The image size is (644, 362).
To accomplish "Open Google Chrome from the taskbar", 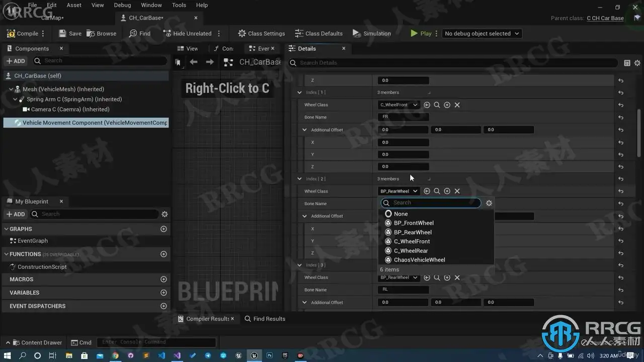I will pyautogui.click(x=115, y=355).
